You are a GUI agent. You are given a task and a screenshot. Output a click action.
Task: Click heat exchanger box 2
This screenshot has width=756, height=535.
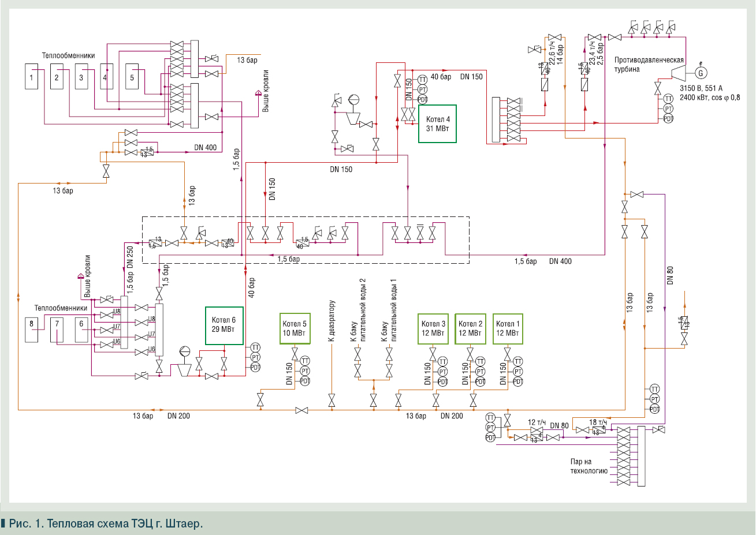[x=57, y=77]
